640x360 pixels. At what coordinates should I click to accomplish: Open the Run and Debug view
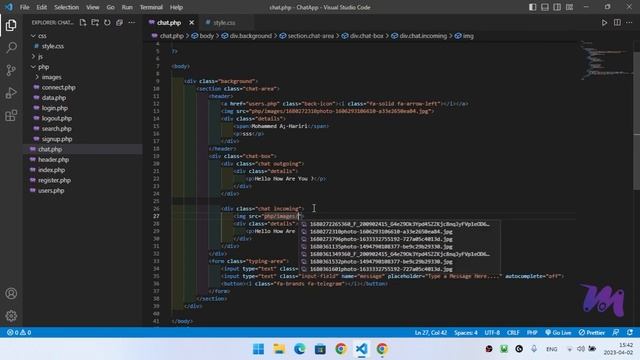[11, 93]
